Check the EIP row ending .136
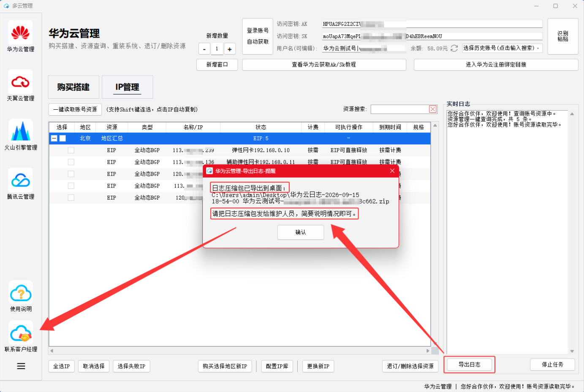Viewport: 584px width, 392px height. click(x=71, y=162)
